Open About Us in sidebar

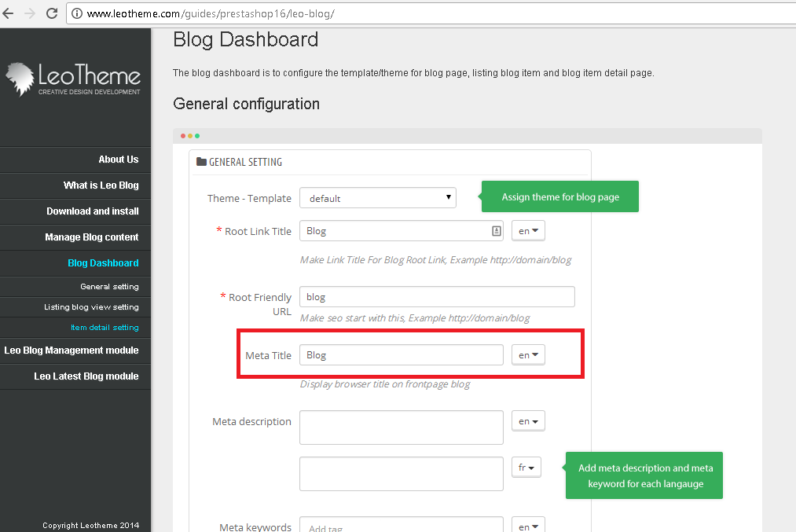[x=118, y=160]
